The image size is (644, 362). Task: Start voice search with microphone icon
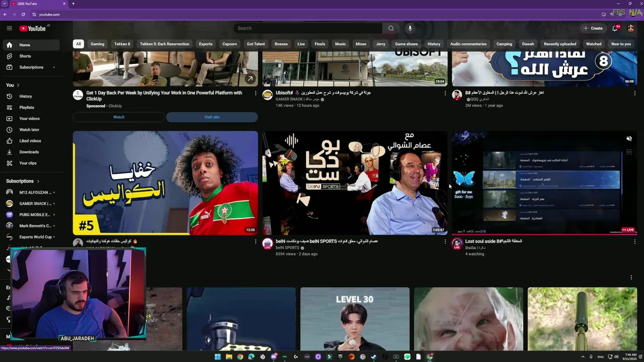point(410,28)
